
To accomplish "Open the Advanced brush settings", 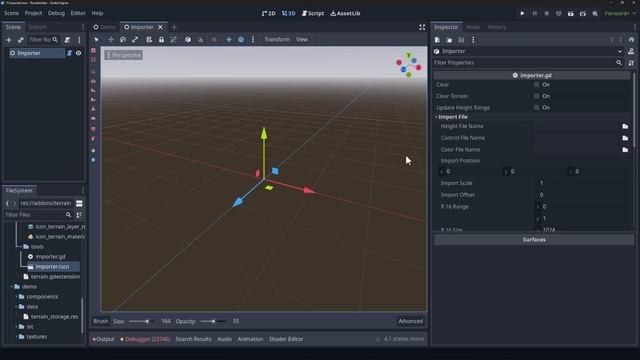I will [411, 321].
